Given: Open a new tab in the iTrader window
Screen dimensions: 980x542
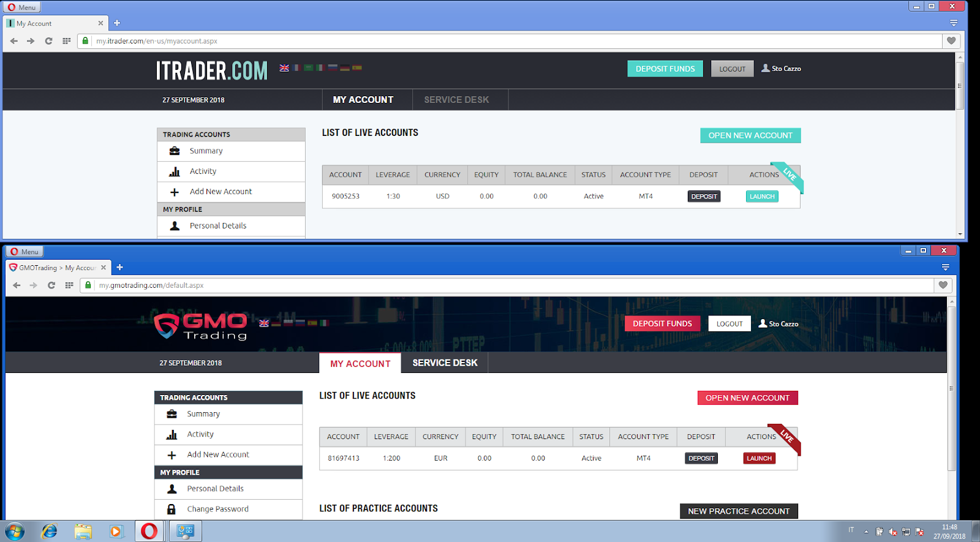Looking at the screenshot, I should [x=117, y=23].
